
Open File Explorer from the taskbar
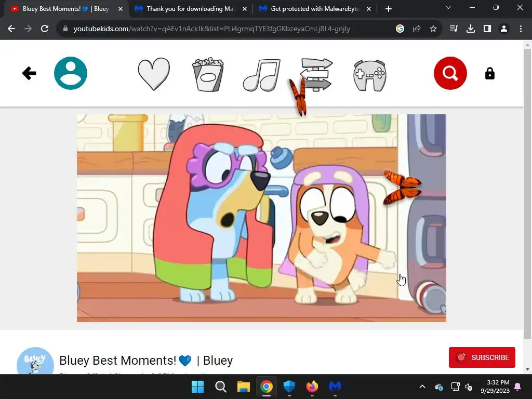[243, 387]
